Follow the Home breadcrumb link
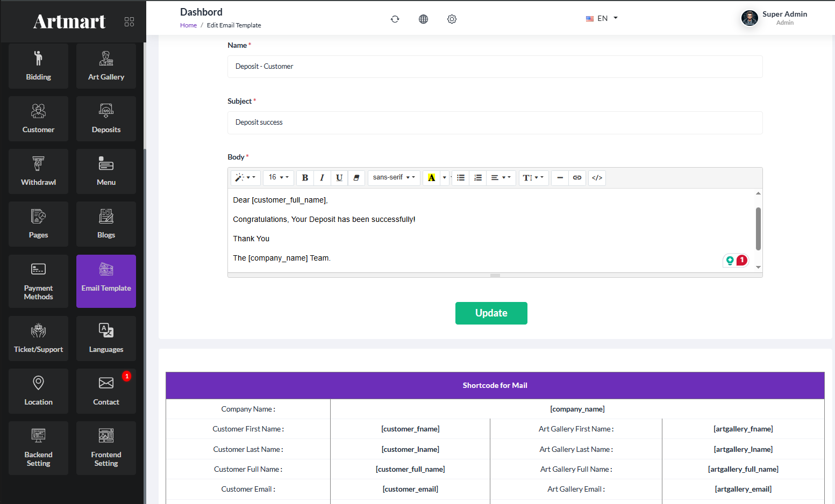 tap(188, 25)
